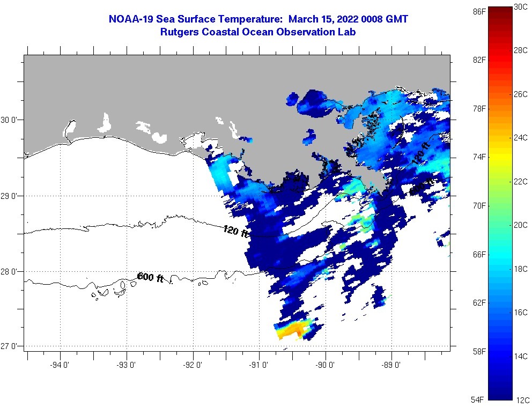Click the 28 0' latitude label
532x408 pixels.
click(x=9, y=272)
